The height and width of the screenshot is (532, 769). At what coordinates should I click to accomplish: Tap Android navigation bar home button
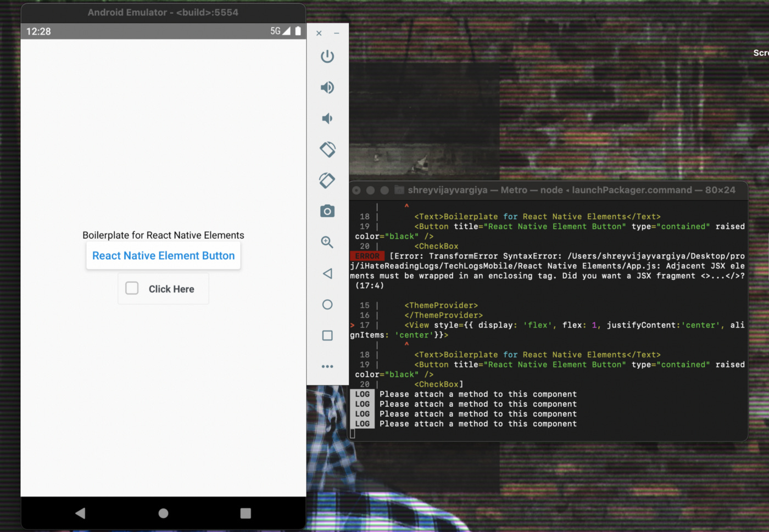click(x=163, y=513)
